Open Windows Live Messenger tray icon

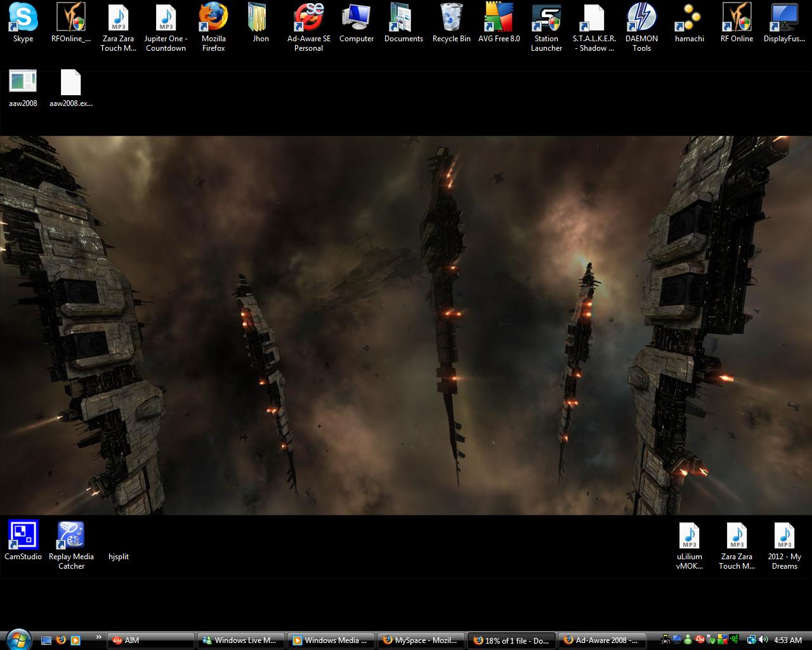point(688,640)
